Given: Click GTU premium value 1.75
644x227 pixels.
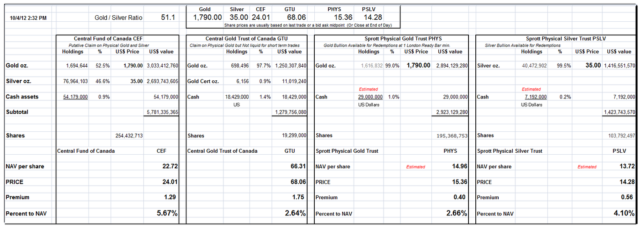Looking at the screenshot, I should tap(298, 197).
